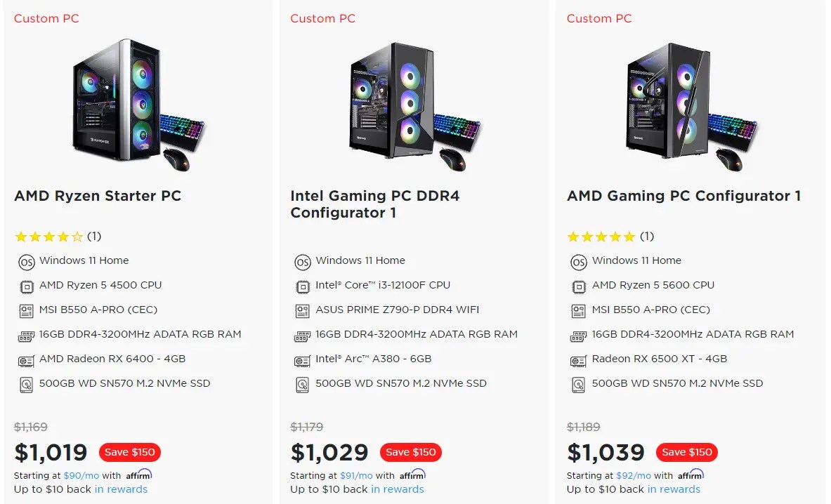Select the GPU icon next to Intel Arc A380

(302, 359)
